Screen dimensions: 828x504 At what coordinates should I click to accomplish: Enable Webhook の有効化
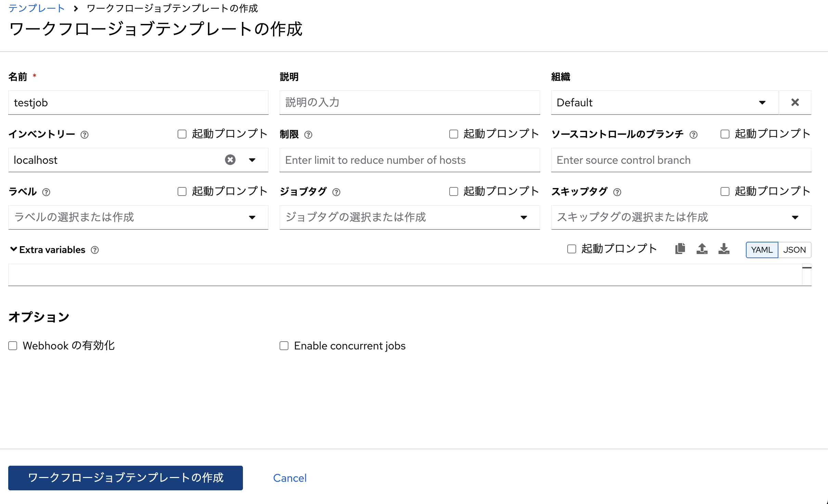pyautogui.click(x=13, y=346)
